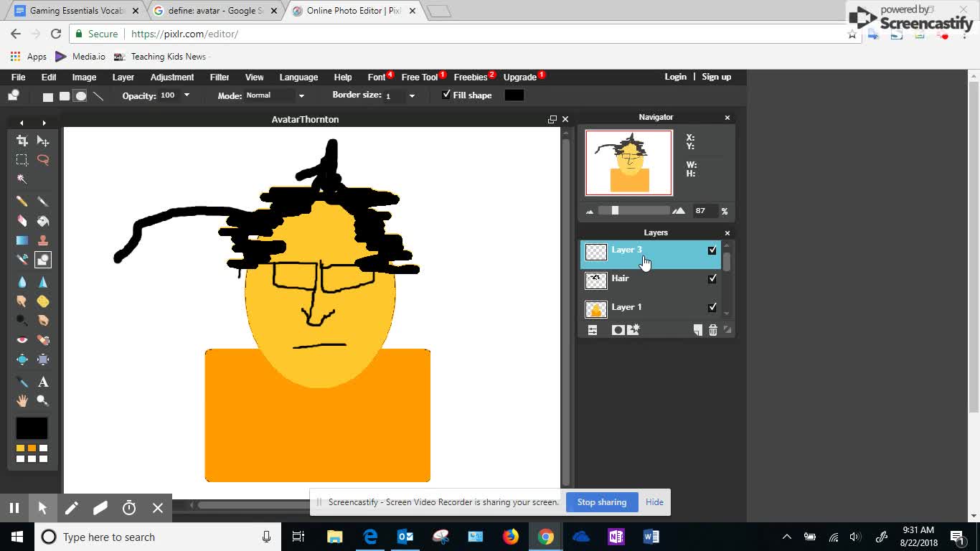Screen dimensions: 980x551
Task: Select the Zoom magnifier tool
Action: click(x=43, y=401)
